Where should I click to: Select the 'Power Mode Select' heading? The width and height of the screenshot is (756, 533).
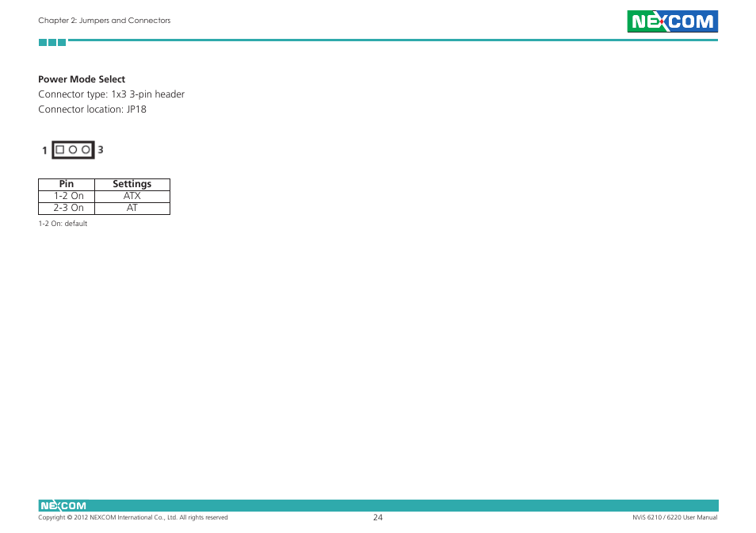pyautogui.click(x=82, y=79)
